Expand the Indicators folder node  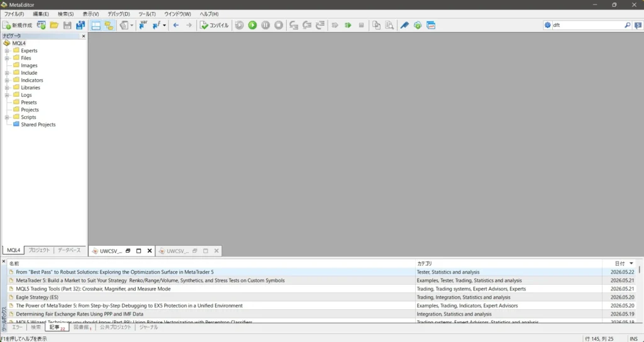[7, 80]
